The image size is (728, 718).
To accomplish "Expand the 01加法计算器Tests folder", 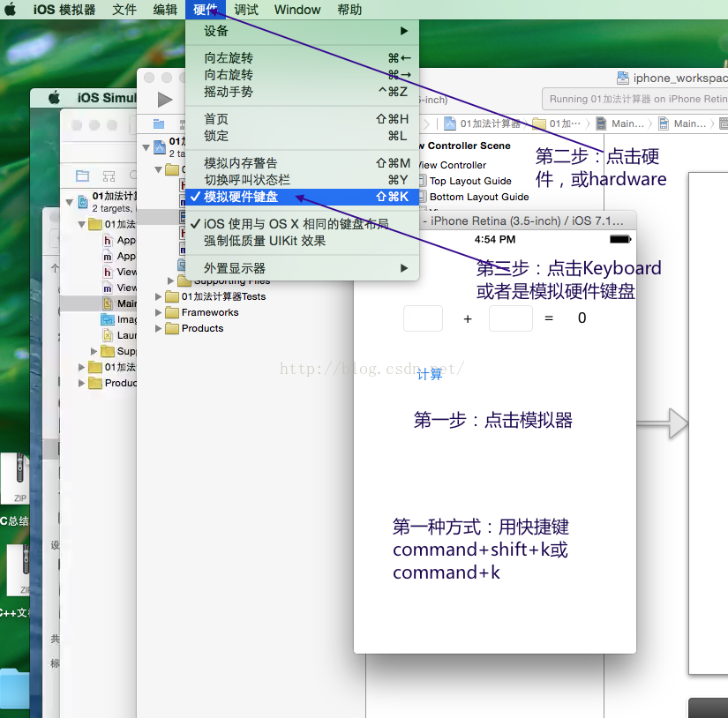I will (158, 296).
